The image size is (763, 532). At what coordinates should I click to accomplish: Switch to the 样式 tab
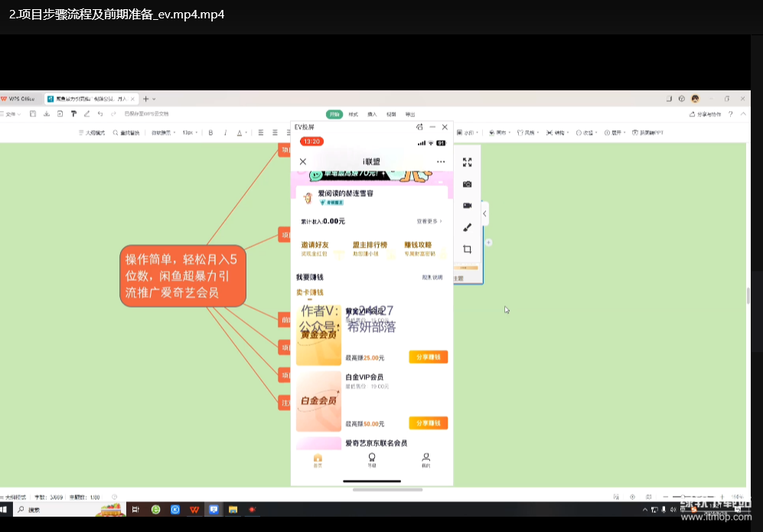pos(354,114)
